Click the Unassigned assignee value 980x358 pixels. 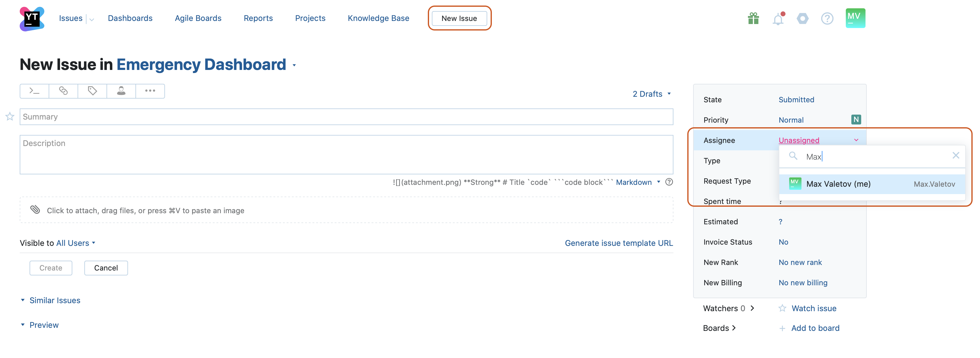pos(799,140)
